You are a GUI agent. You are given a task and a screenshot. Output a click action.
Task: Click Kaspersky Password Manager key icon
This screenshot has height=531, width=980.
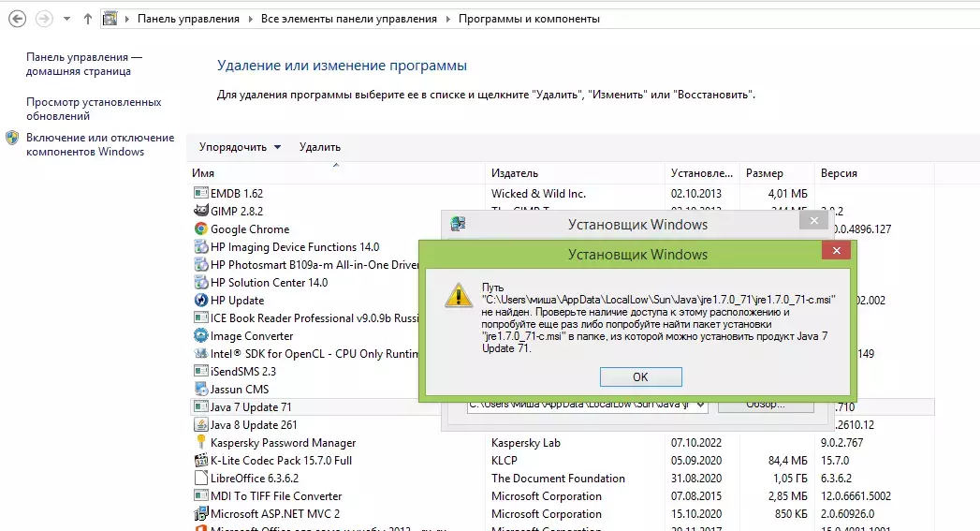tap(200, 442)
